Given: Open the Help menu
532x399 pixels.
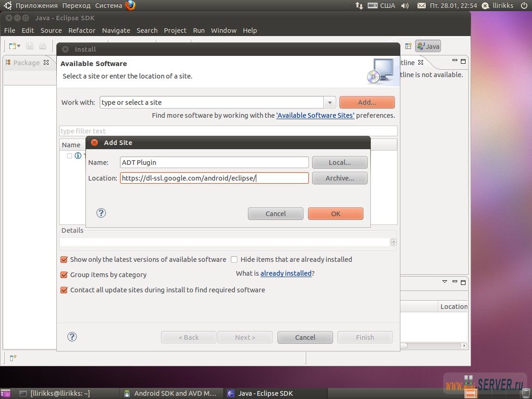Looking at the screenshot, I should click(x=250, y=30).
